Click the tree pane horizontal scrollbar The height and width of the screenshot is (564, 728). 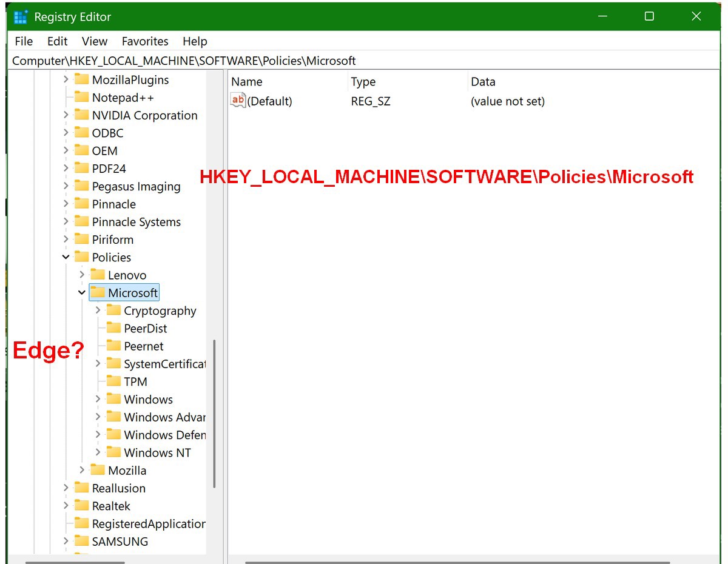[75, 562]
